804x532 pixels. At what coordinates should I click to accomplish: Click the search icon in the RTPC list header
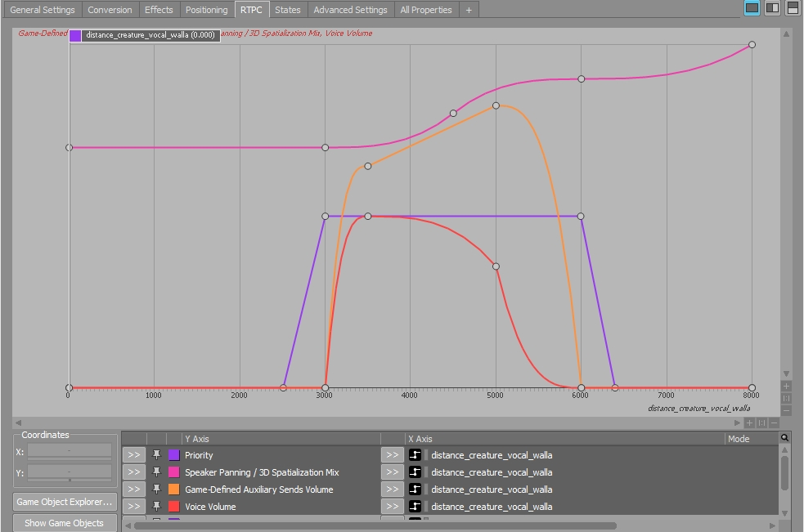(x=784, y=438)
